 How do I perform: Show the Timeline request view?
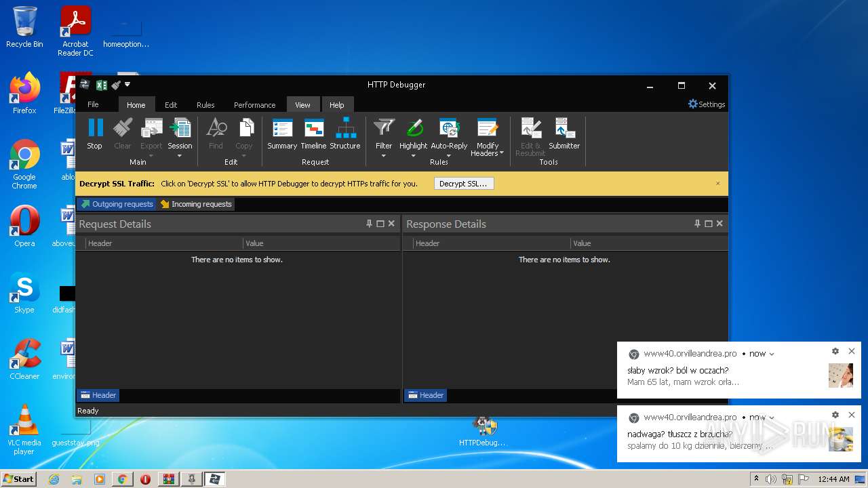[x=313, y=134]
